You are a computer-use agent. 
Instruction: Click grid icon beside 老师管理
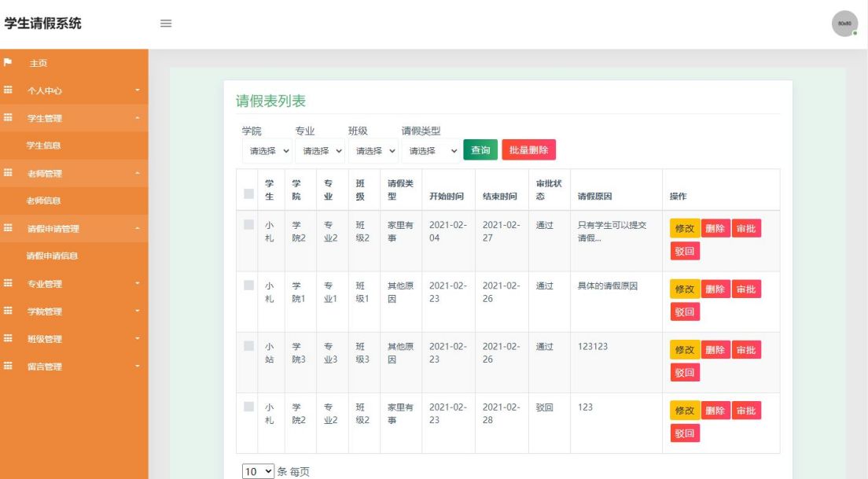point(8,173)
